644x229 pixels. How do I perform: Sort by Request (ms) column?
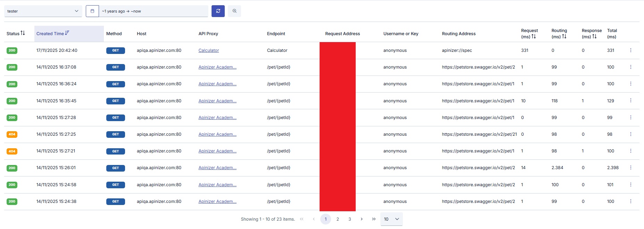[x=534, y=37]
